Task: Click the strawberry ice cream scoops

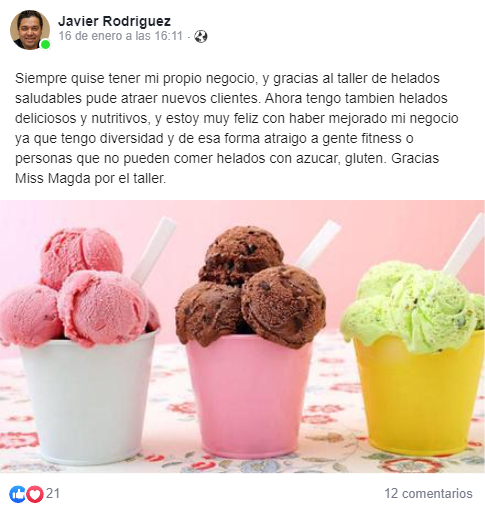Action: click(x=78, y=287)
